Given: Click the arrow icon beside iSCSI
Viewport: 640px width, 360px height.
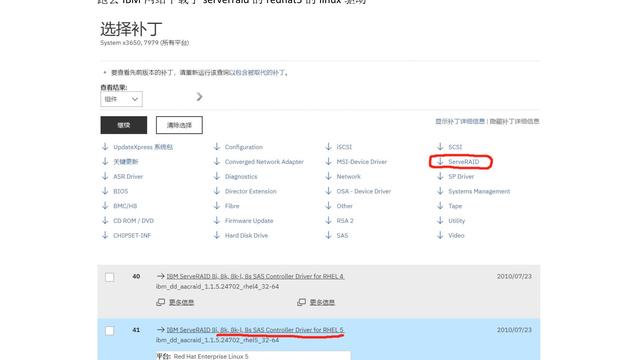Looking at the screenshot, I should [329, 147].
